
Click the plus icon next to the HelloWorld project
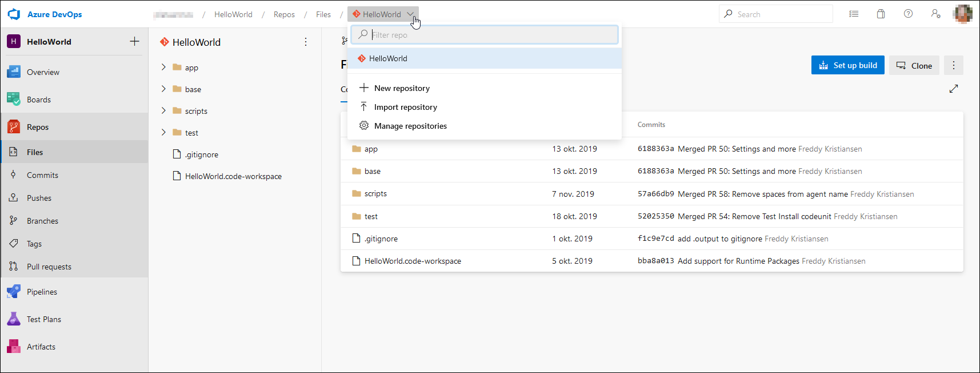tap(134, 41)
